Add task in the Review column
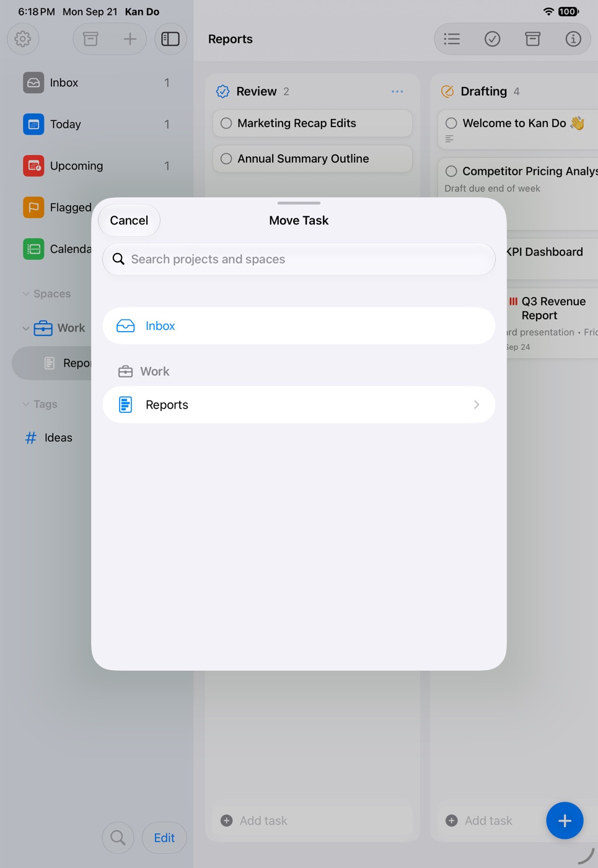 pos(312,821)
